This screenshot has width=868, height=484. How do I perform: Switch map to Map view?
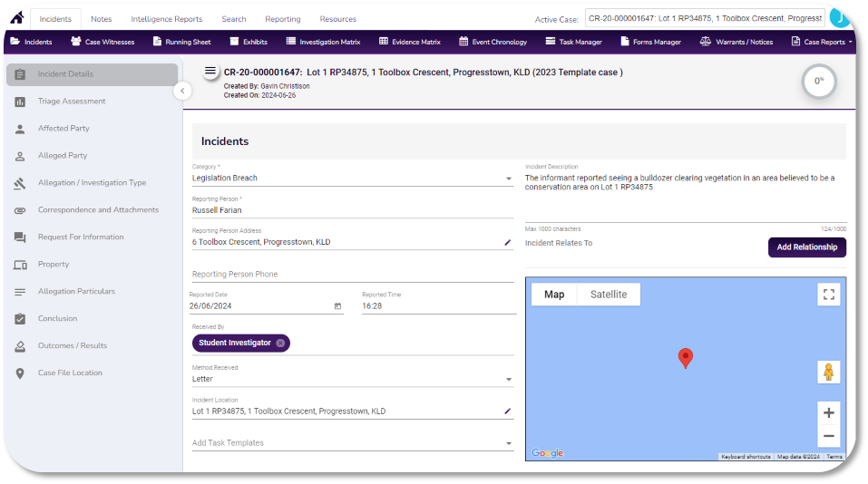tap(553, 295)
